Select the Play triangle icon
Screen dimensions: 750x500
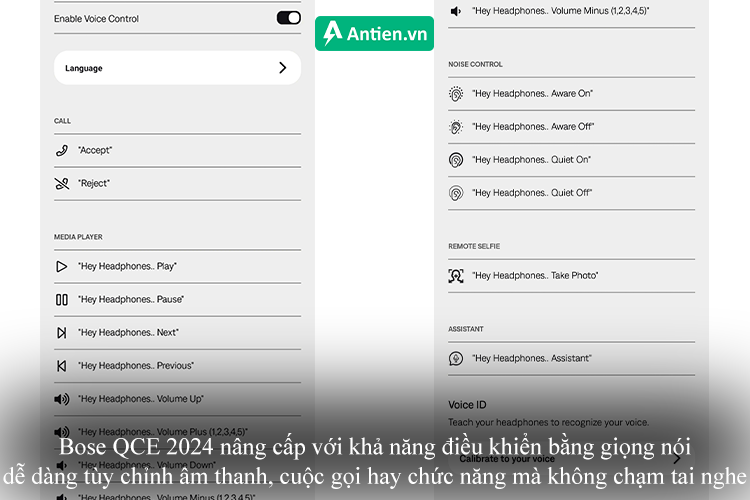click(62, 266)
